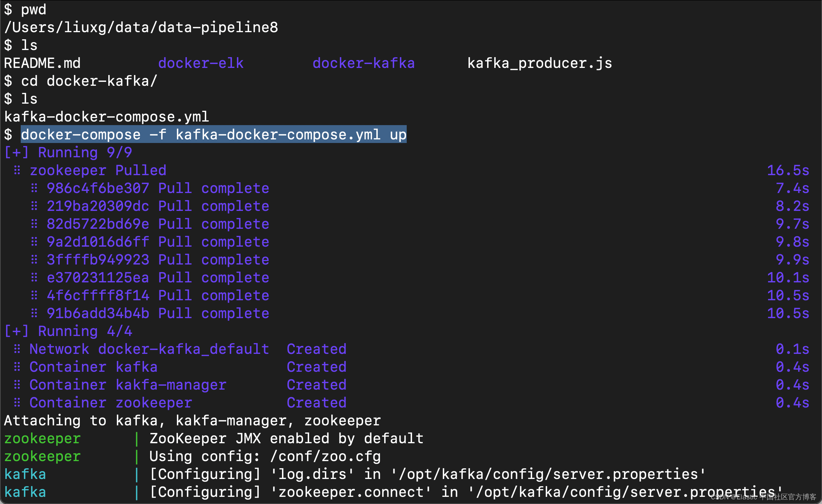Screen dimensions: 822x504
Task: Click ZooKeeper JMX enabled by default message
Action: (x=287, y=439)
